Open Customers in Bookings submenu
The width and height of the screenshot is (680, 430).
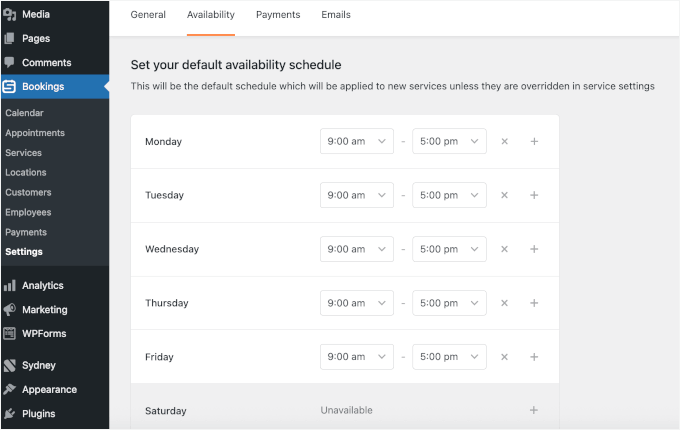point(28,192)
